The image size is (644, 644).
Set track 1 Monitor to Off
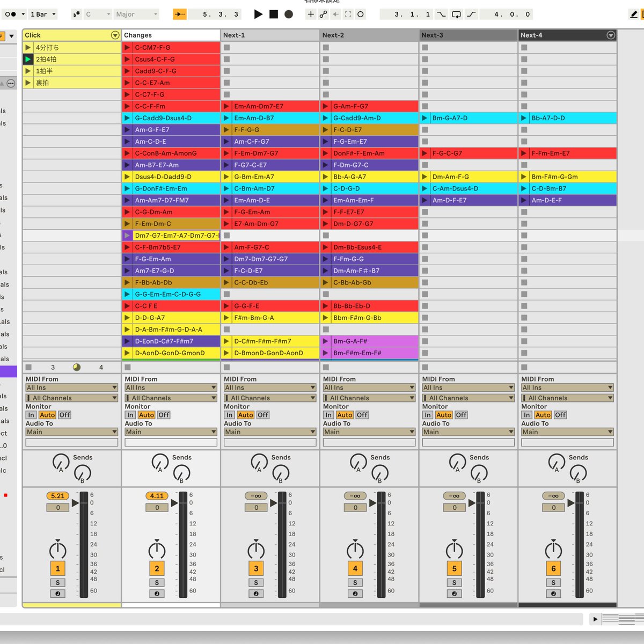point(64,415)
